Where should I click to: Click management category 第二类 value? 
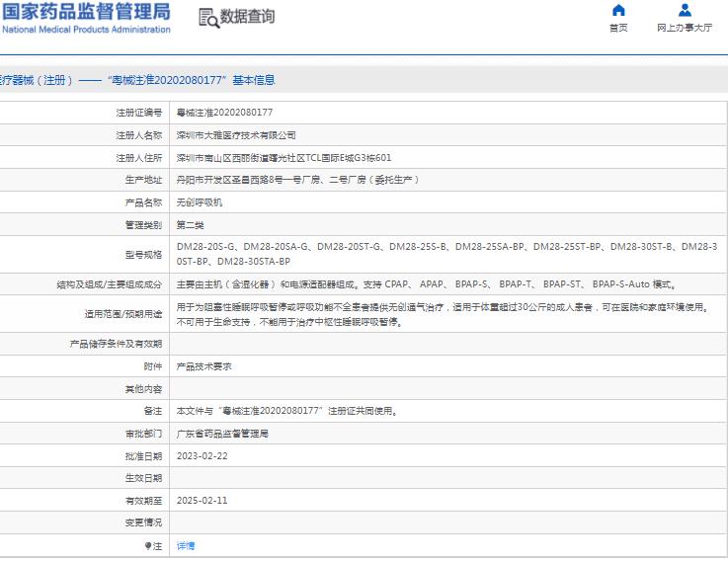191,225
